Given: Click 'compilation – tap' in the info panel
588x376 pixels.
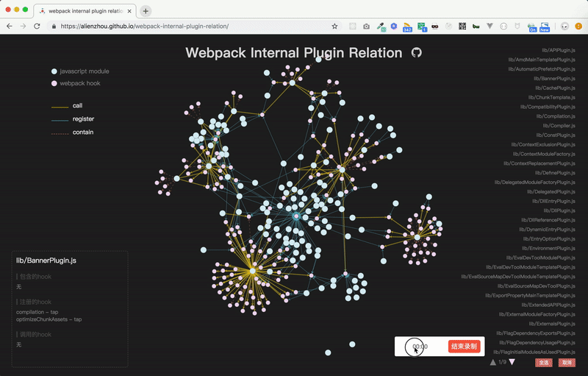Looking at the screenshot, I should coord(37,312).
